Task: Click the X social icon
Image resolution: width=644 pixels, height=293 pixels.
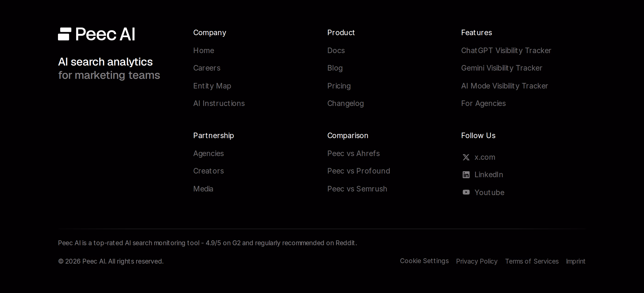Action: pyautogui.click(x=466, y=157)
